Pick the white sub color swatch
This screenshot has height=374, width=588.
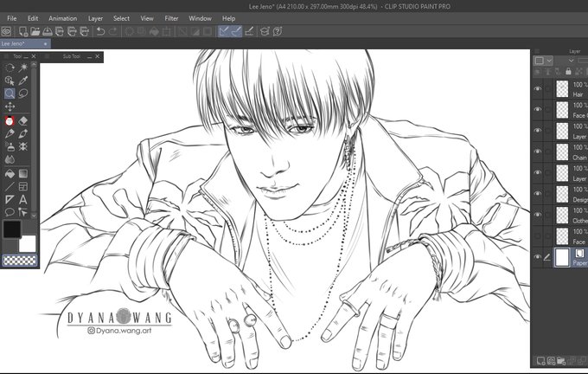(x=29, y=243)
